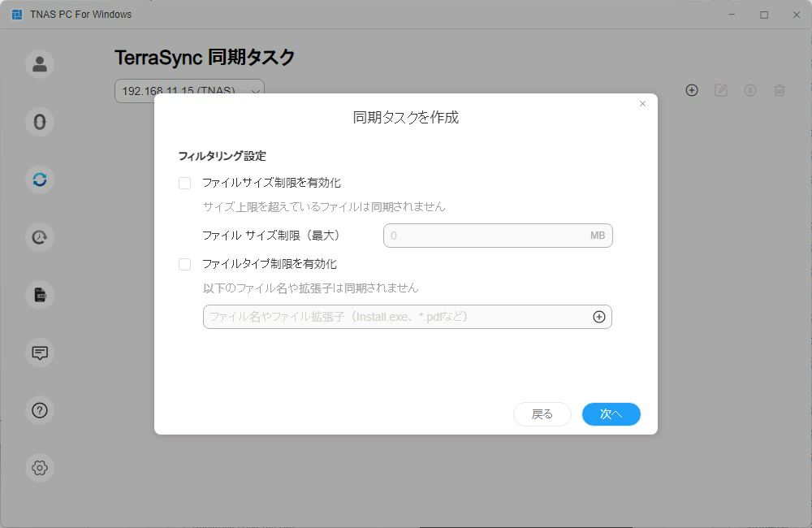Enable ファイルサイズ制限を有効化 checkbox

click(185, 183)
